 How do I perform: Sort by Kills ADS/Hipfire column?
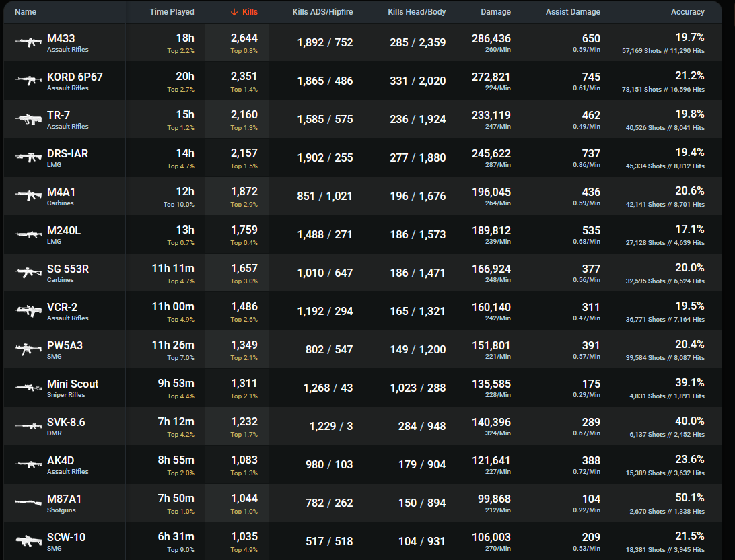tap(322, 12)
